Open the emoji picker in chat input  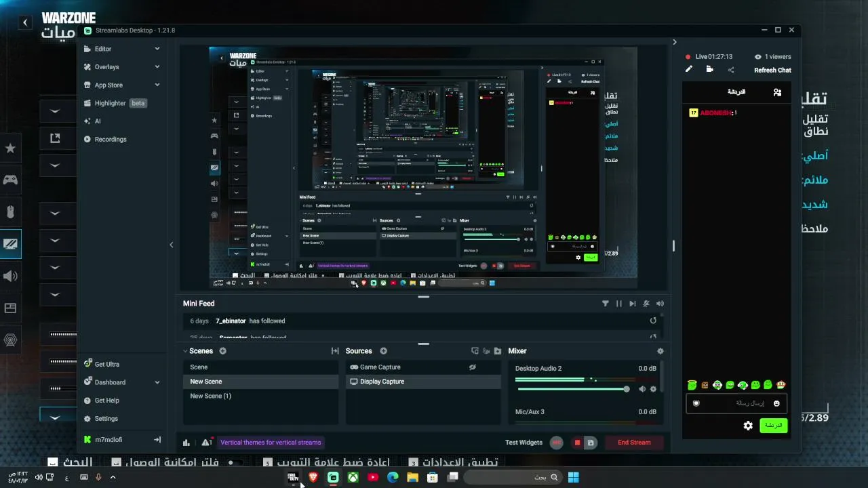click(776, 403)
